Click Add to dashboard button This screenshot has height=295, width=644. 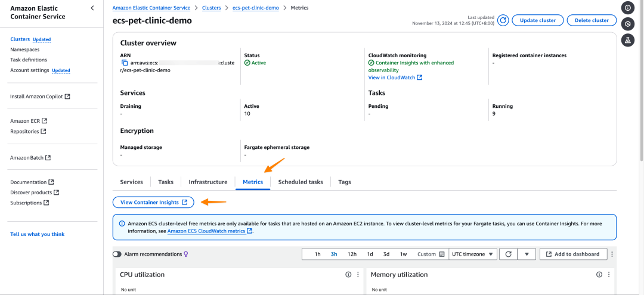click(572, 254)
